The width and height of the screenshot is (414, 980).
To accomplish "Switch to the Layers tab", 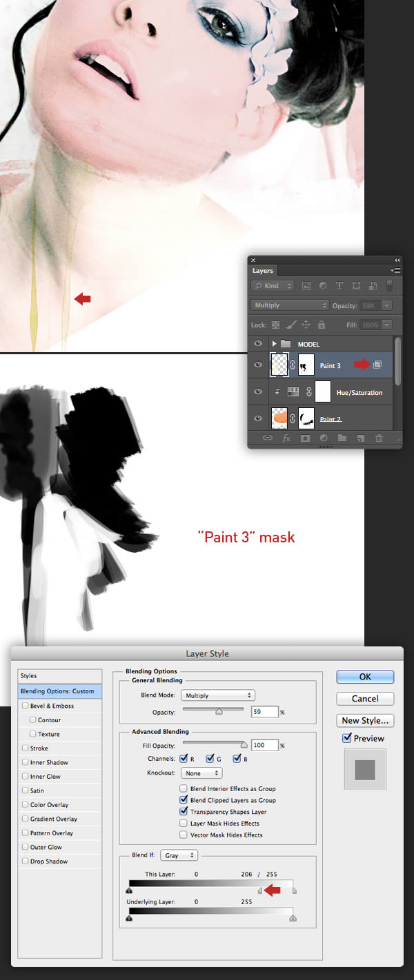I will [263, 271].
